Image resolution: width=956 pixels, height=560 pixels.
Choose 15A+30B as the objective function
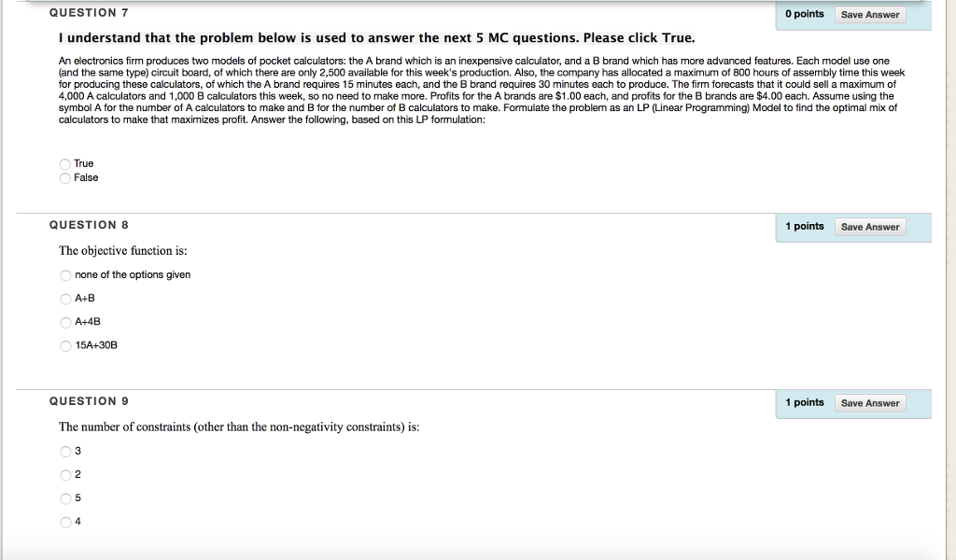point(65,344)
